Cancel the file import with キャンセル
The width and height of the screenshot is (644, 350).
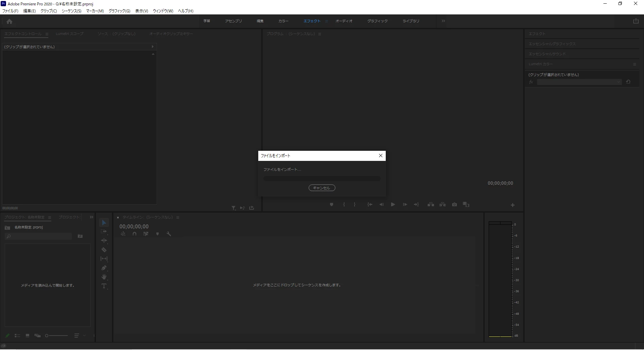(322, 188)
